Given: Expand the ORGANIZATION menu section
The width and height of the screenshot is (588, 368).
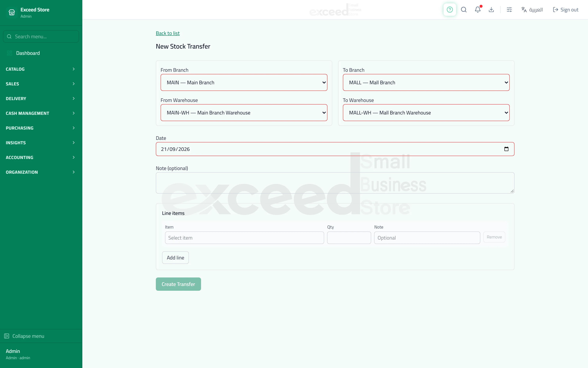Looking at the screenshot, I should pyautogui.click(x=41, y=172).
